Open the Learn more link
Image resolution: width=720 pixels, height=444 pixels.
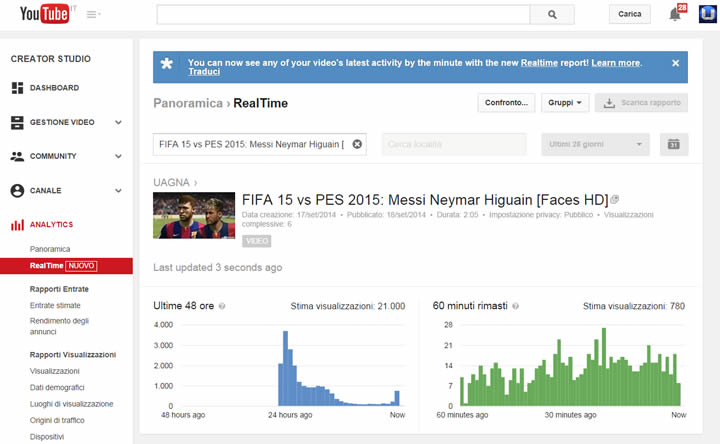[x=615, y=63]
